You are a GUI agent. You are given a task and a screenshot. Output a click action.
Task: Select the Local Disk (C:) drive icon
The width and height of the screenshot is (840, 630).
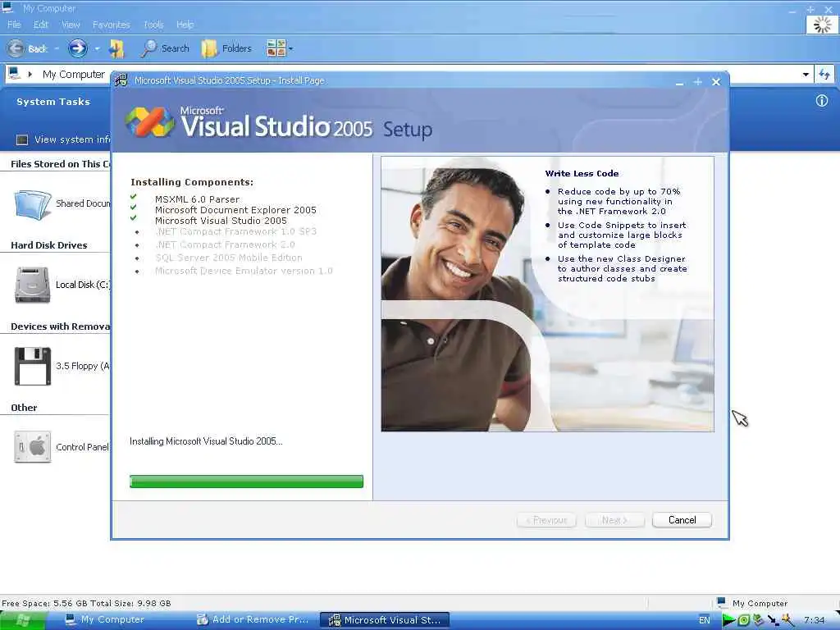click(33, 285)
